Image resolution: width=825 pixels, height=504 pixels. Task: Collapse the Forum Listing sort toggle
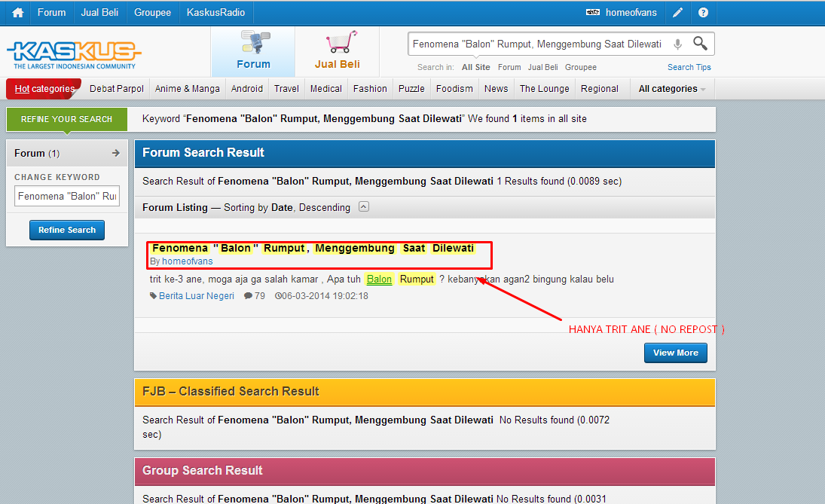364,206
